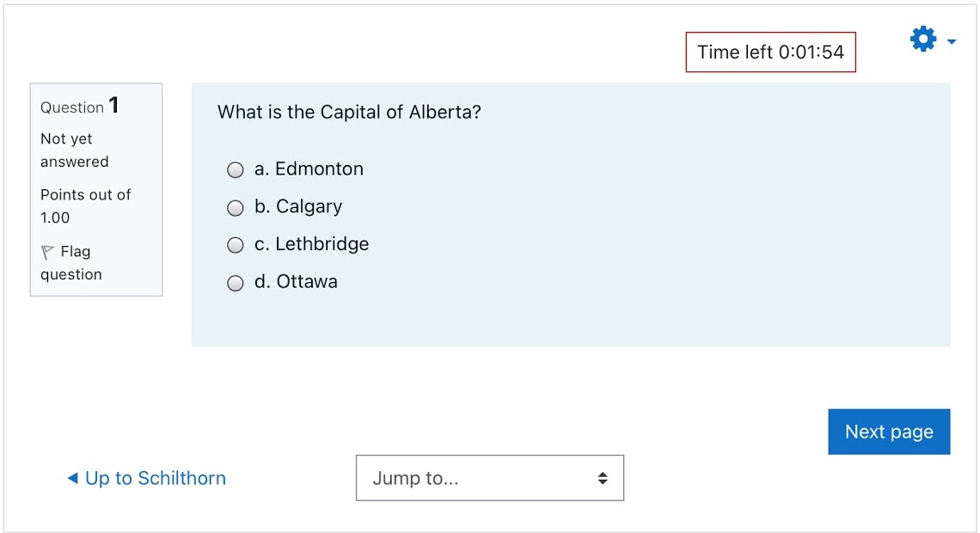980x533 pixels.
Task: Click the answer label a. Edmonton
Action: click(309, 168)
